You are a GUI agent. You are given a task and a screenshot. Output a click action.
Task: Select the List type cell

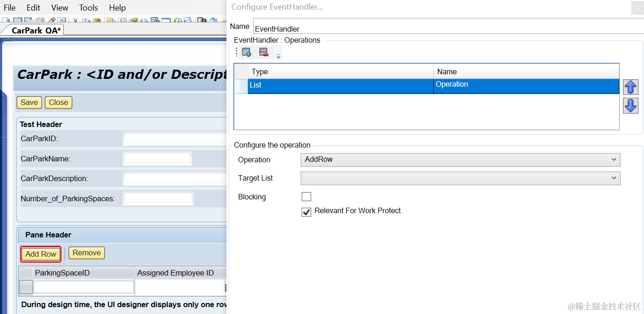click(341, 86)
